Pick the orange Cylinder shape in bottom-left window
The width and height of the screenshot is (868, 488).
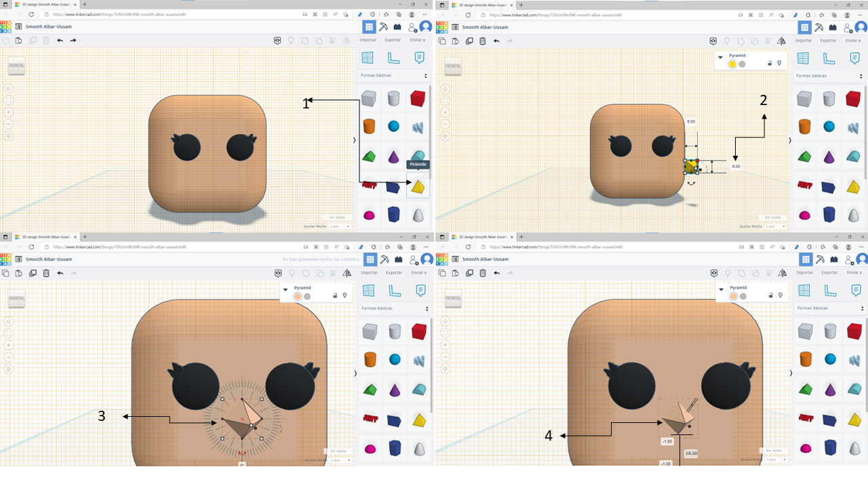370,359
